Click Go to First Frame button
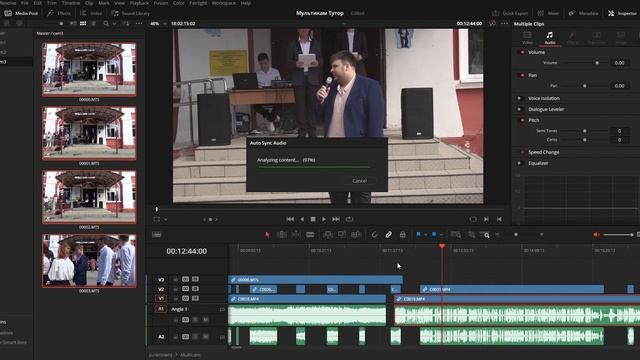The image size is (640, 360). (290, 219)
